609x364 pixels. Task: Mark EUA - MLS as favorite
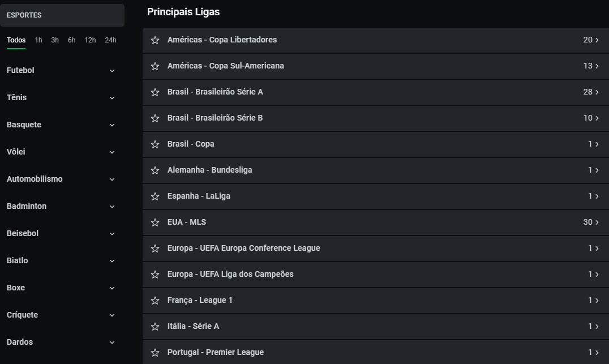(x=155, y=222)
